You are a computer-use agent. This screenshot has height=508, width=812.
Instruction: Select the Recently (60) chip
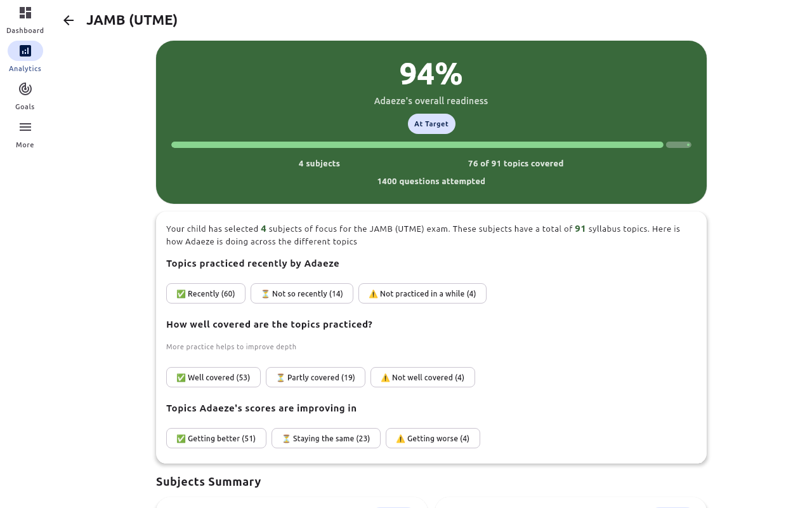(206, 293)
